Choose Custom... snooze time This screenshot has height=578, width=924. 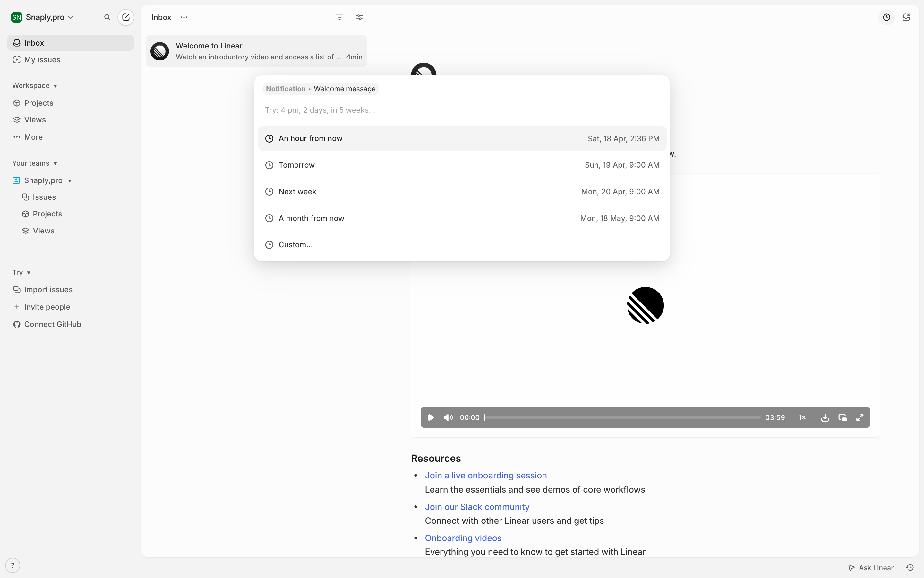point(462,245)
